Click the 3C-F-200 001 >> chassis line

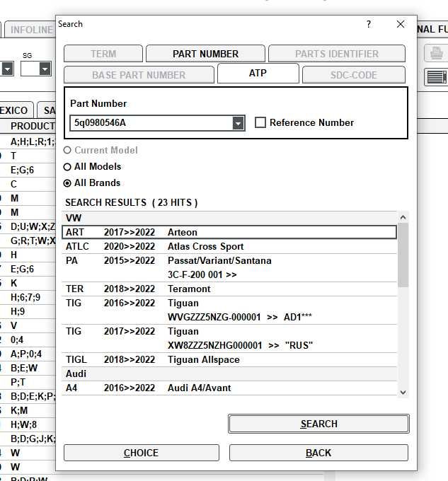click(202, 274)
